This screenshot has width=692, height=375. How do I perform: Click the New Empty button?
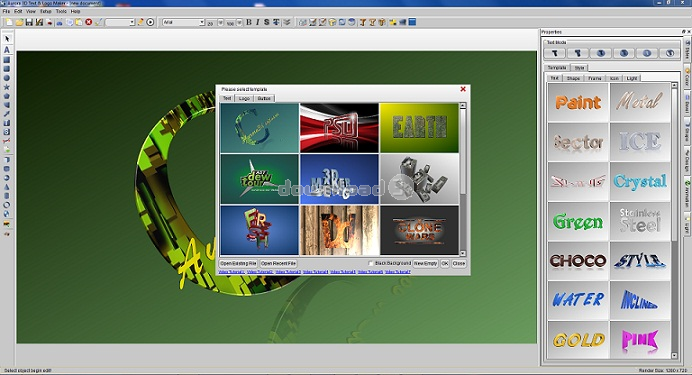coord(425,263)
